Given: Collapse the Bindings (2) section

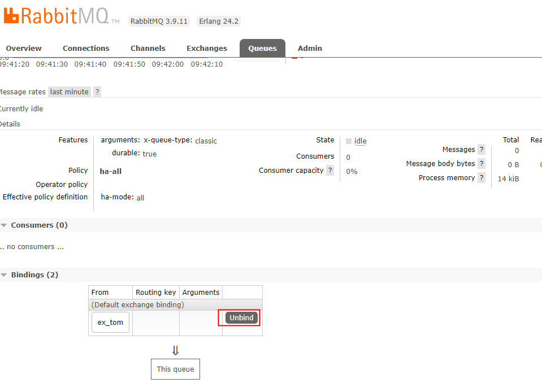Looking at the screenshot, I should 34,275.
